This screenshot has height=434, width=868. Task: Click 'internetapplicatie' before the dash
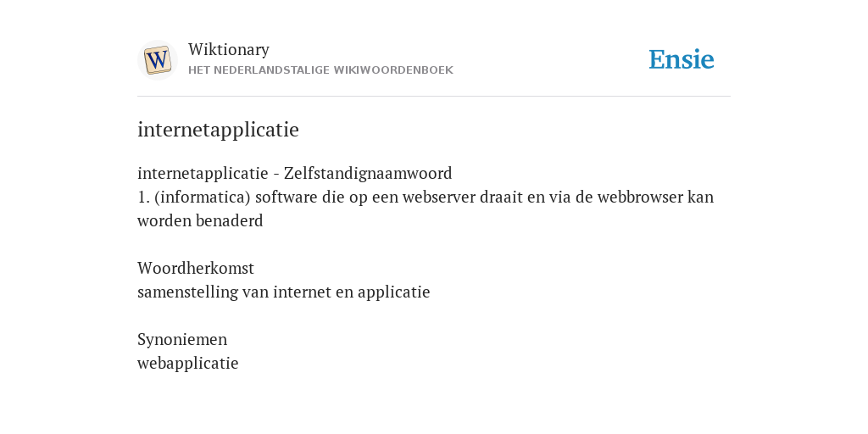point(203,174)
